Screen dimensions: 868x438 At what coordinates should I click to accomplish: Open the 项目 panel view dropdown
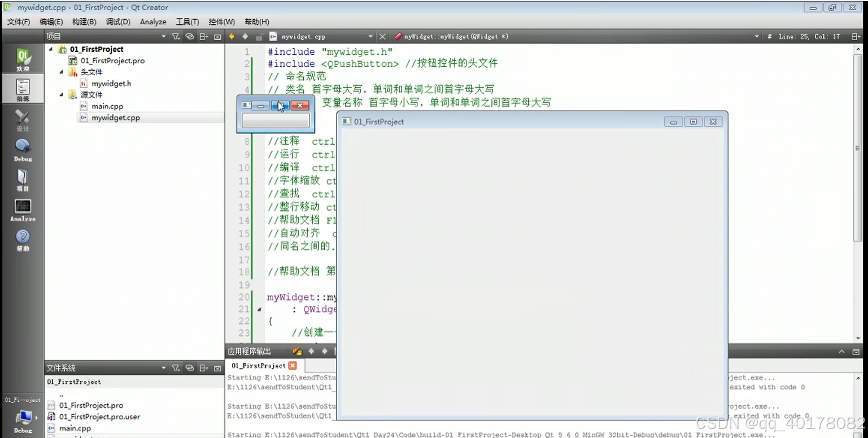tap(164, 36)
